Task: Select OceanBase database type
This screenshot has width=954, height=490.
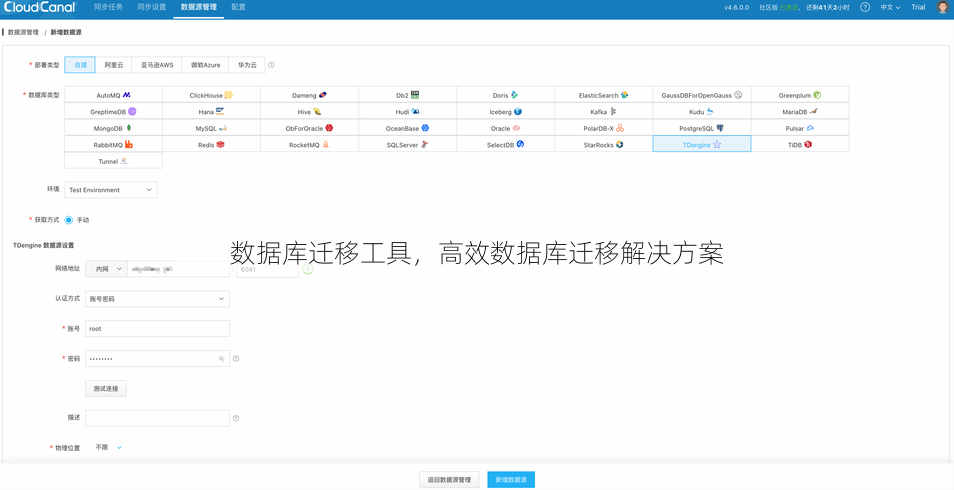Action: click(x=408, y=128)
